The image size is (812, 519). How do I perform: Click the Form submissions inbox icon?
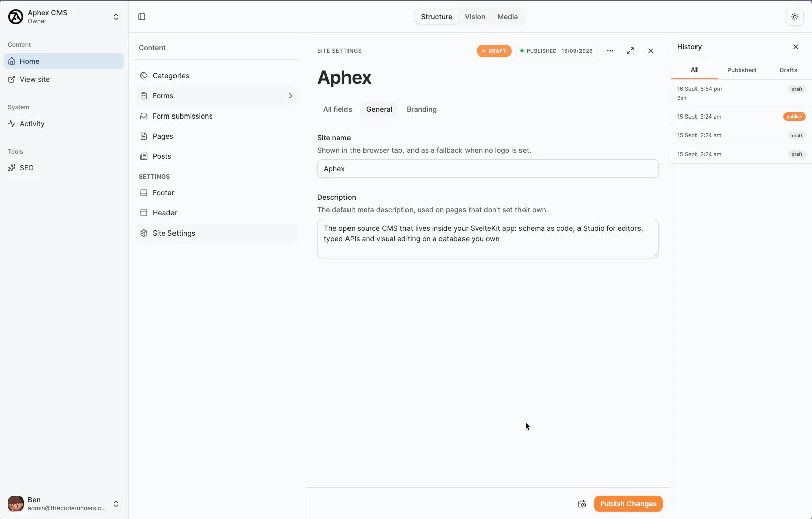pos(144,116)
